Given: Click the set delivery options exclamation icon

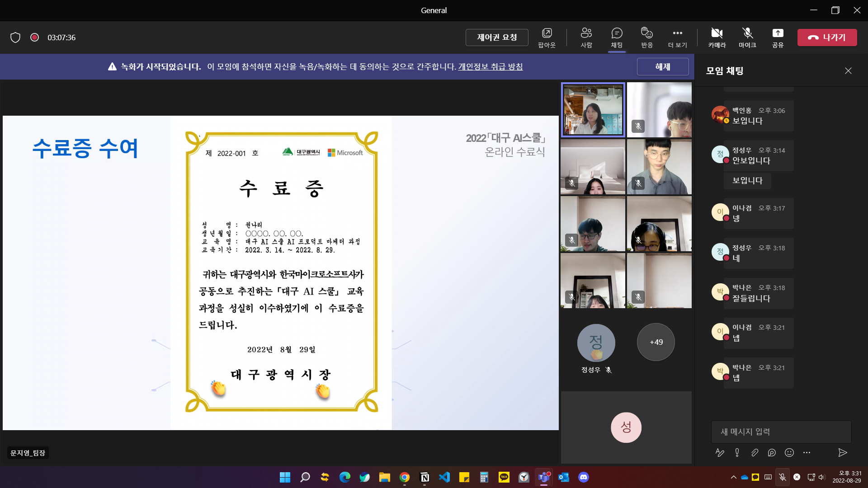Looking at the screenshot, I should pyautogui.click(x=737, y=452).
